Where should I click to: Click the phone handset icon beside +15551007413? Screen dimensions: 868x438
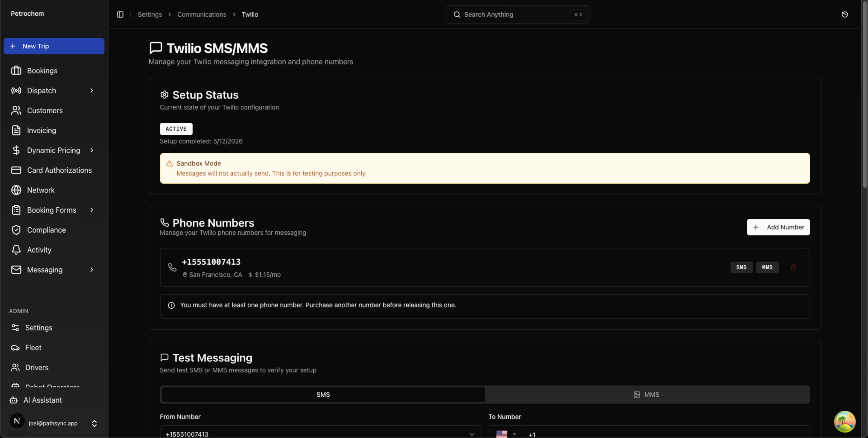point(172,267)
